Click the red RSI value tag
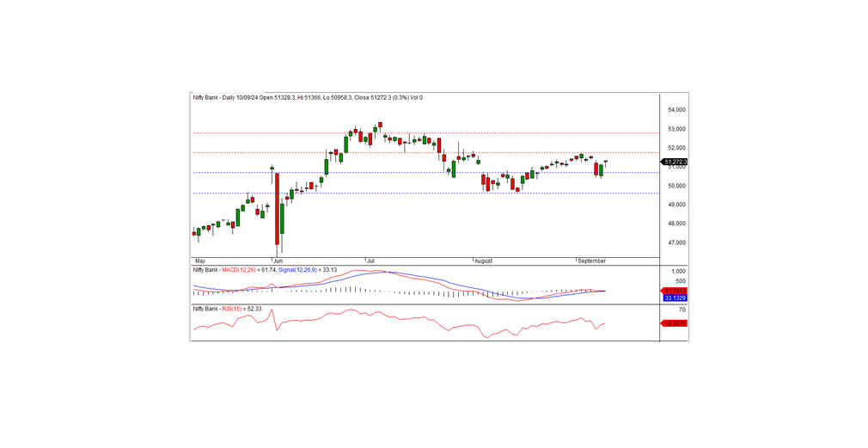 pos(675,323)
